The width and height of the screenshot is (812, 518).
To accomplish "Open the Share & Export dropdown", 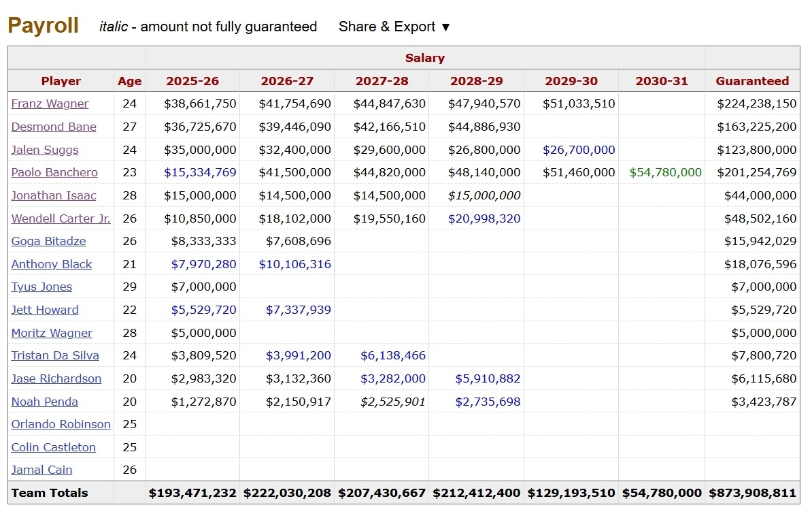I will point(394,27).
